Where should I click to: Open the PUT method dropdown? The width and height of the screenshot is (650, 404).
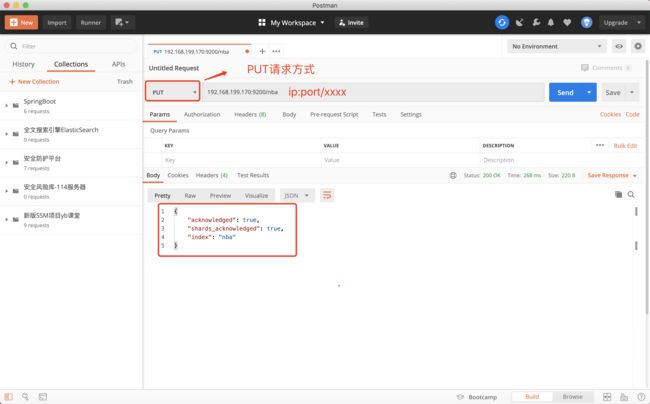point(172,92)
